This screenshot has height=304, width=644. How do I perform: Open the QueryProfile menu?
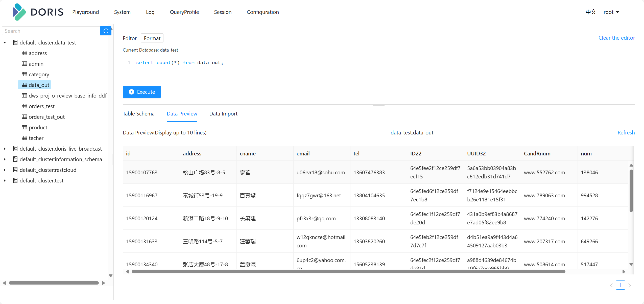click(x=184, y=12)
